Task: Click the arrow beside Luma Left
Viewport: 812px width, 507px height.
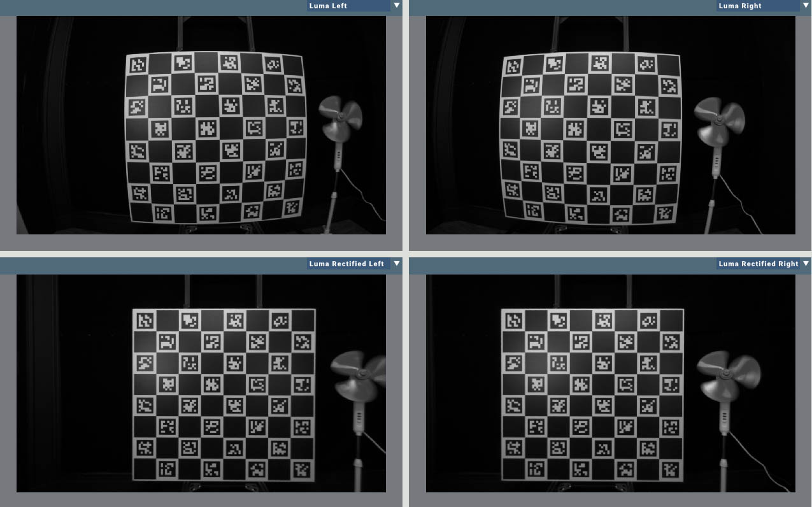Action: [397, 6]
